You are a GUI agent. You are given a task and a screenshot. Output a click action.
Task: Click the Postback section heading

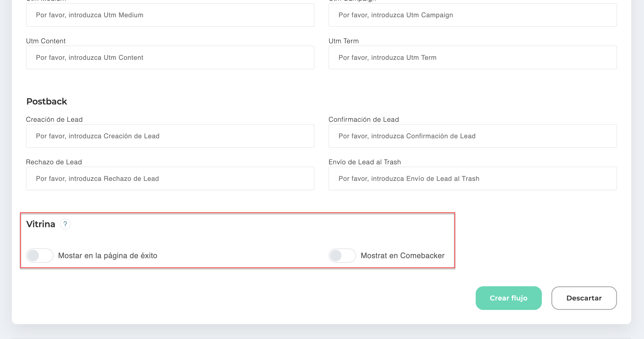pos(47,101)
